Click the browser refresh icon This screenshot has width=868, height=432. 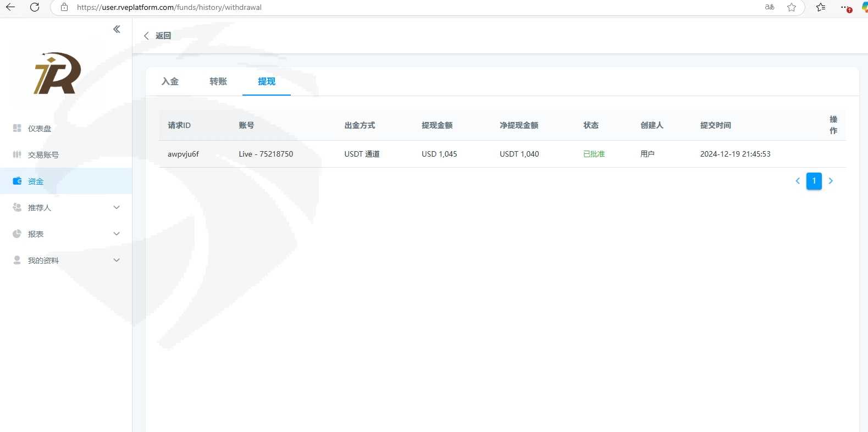point(35,7)
